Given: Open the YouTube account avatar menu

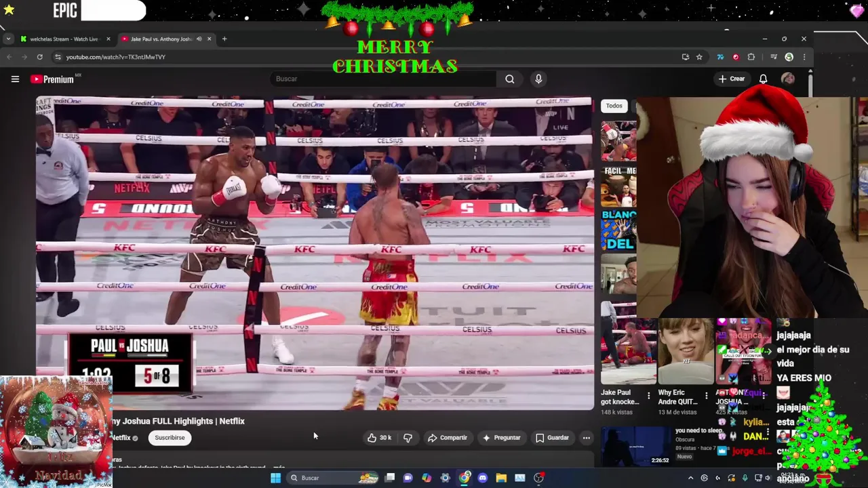Looking at the screenshot, I should 787,79.
